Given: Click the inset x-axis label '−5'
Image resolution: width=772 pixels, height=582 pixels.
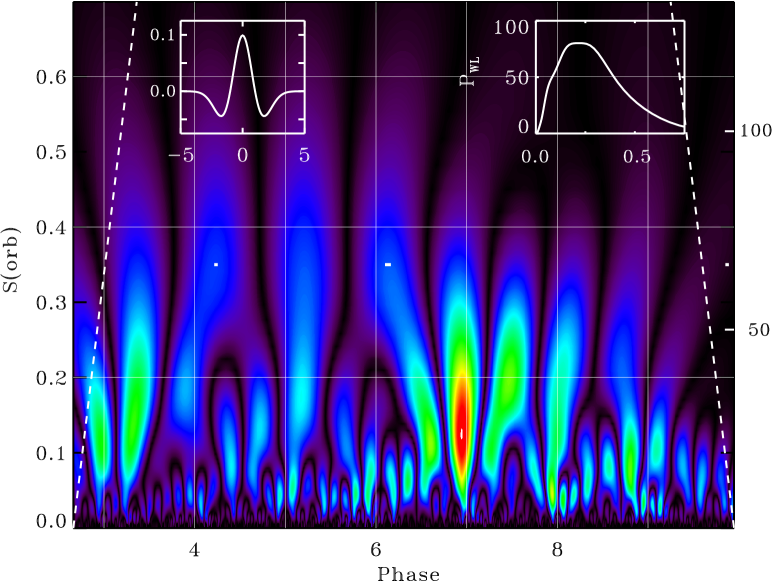Looking at the screenshot, I should pos(181,156).
